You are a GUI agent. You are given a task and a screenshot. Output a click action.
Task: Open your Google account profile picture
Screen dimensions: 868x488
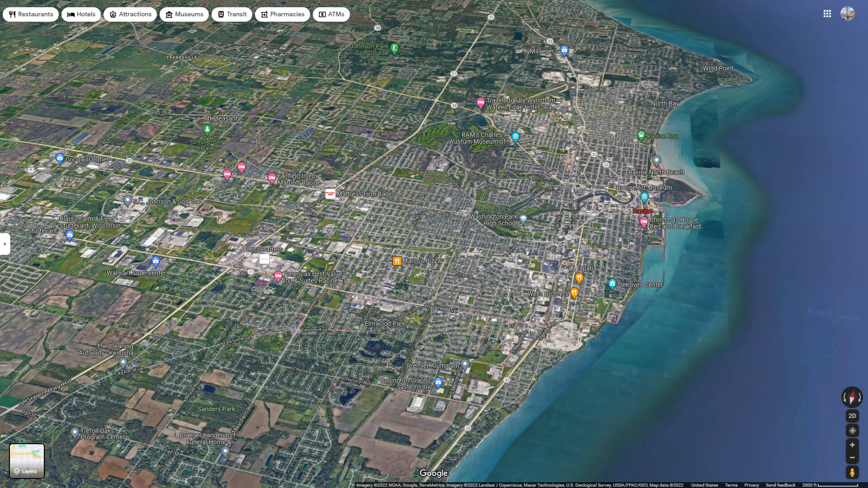[848, 14]
